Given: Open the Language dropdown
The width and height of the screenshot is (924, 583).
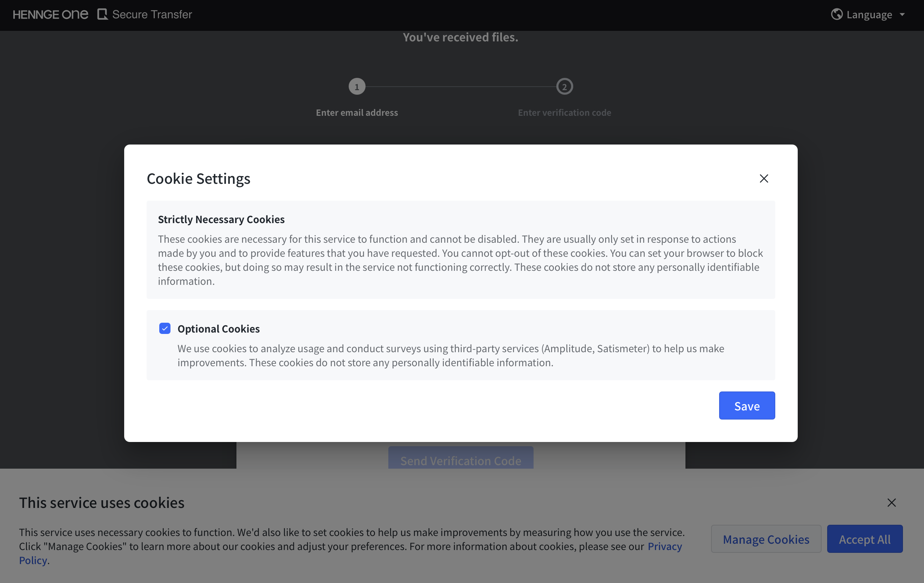Looking at the screenshot, I should pyautogui.click(x=868, y=15).
